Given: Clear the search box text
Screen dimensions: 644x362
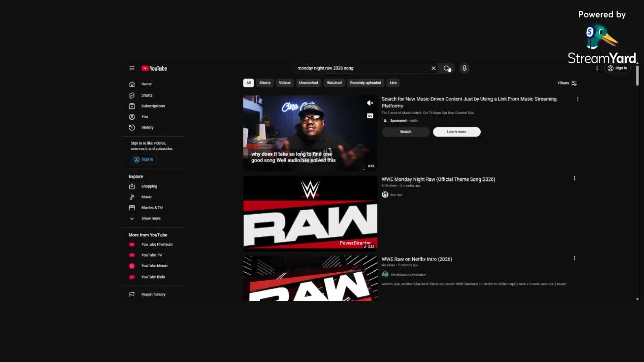Looking at the screenshot, I should click(x=433, y=68).
